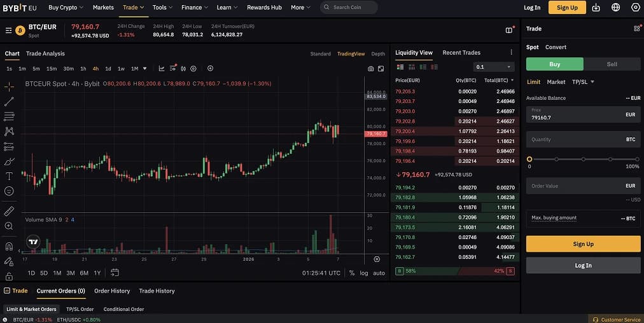Open the 0.1 price grouping dropdown
This screenshot has width=644, height=323.
[493, 67]
